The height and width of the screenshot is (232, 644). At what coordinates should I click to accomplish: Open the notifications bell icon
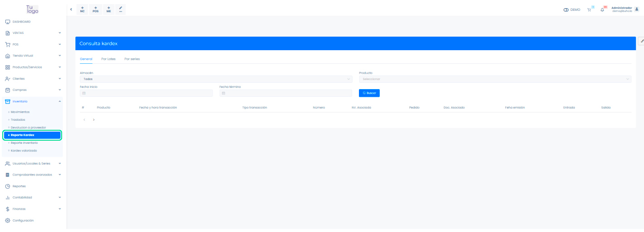click(602, 9)
